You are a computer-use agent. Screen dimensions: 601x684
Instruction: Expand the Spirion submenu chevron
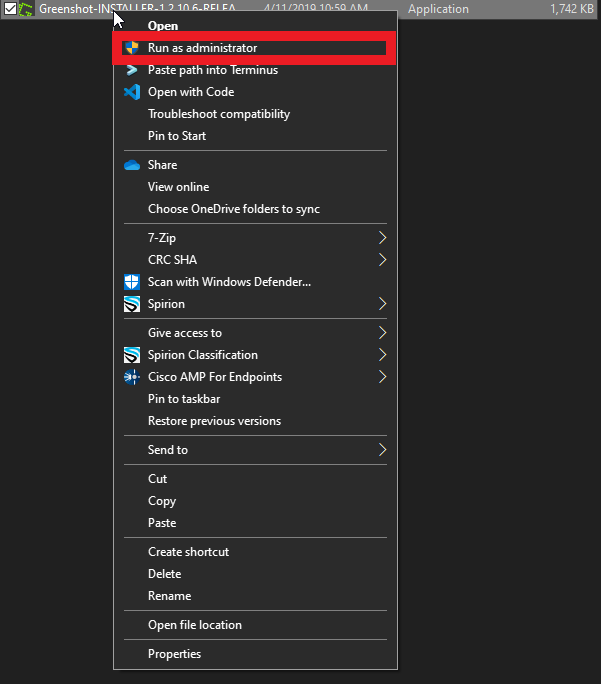pyautogui.click(x=382, y=304)
